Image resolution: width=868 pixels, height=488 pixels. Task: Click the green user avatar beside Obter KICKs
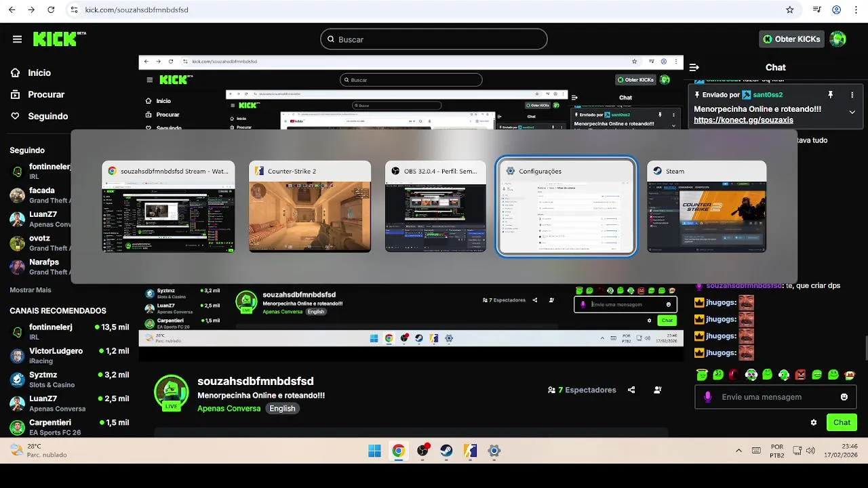click(x=838, y=39)
